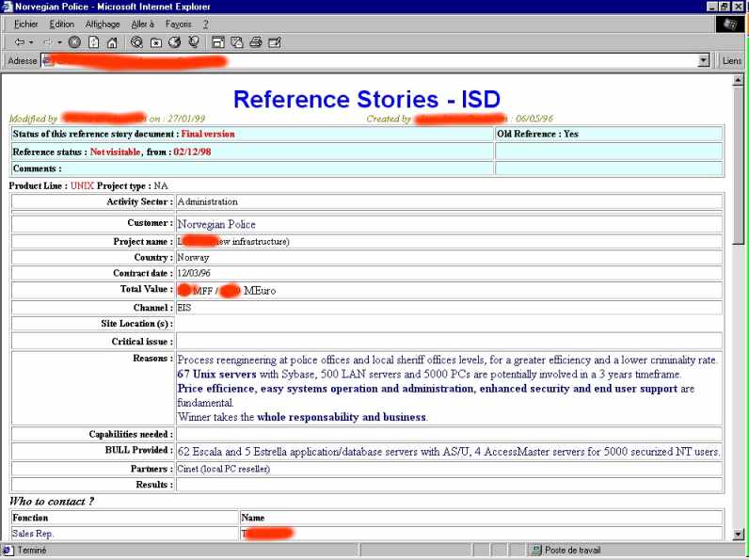
Task: Open the Aller à menu
Action: click(x=142, y=24)
